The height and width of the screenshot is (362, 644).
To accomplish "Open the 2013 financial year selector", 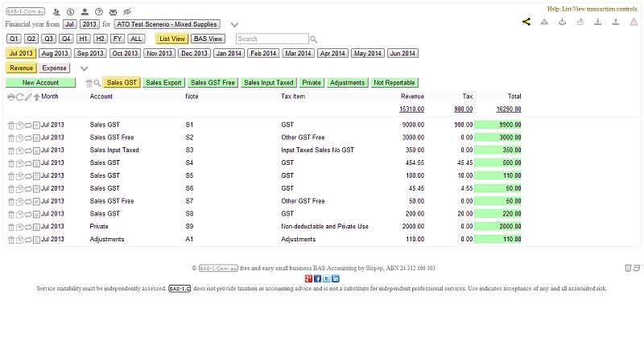I will tap(89, 25).
